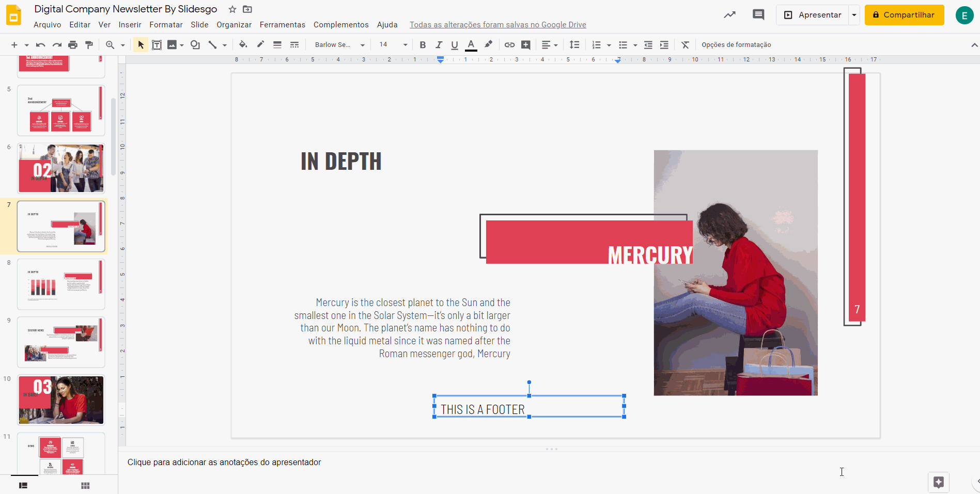Image resolution: width=980 pixels, height=494 pixels.
Task: Open the comment history icon
Action: (x=758, y=15)
